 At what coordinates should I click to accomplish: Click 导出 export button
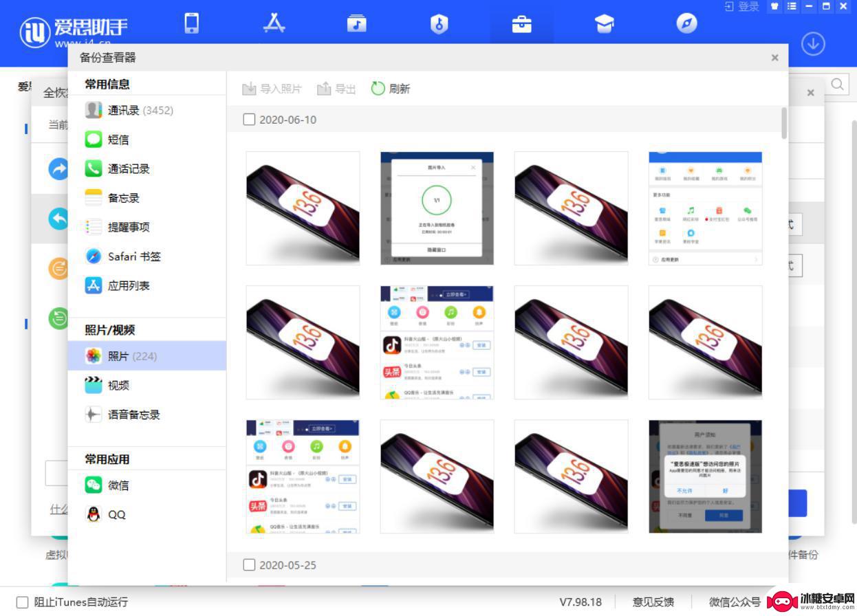coord(336,89)
